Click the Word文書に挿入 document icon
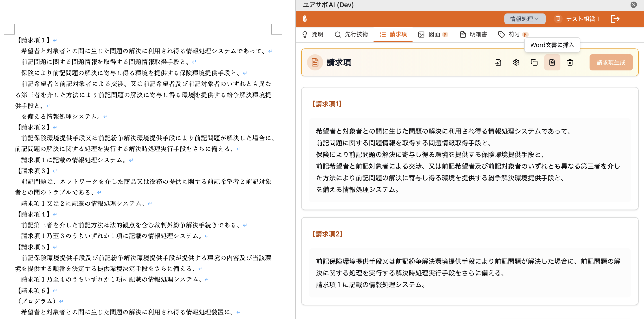 point(552,62)
